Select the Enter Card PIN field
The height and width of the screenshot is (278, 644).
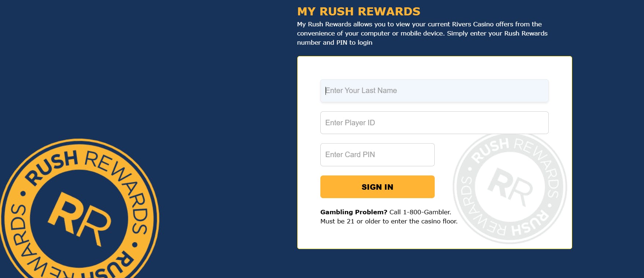[x=378, y=155]
